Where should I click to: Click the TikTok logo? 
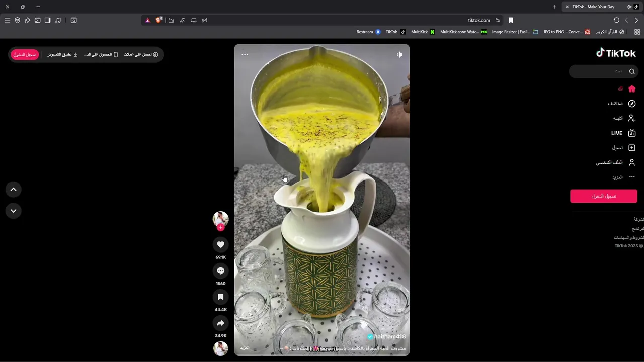616,53
